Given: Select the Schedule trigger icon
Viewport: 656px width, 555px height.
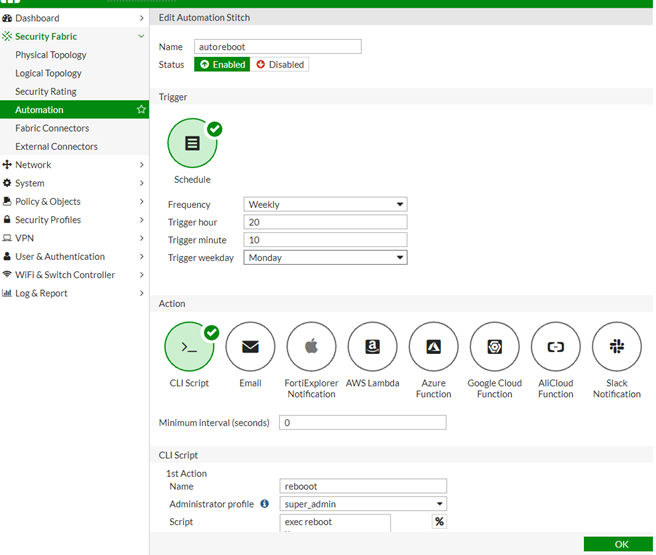Looking at the screenshot, I should [192, 144].
